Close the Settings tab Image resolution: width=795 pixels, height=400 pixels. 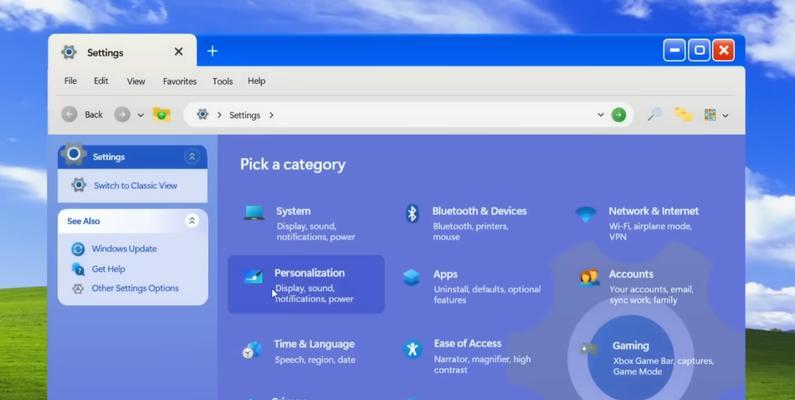[x=178, y=52]
